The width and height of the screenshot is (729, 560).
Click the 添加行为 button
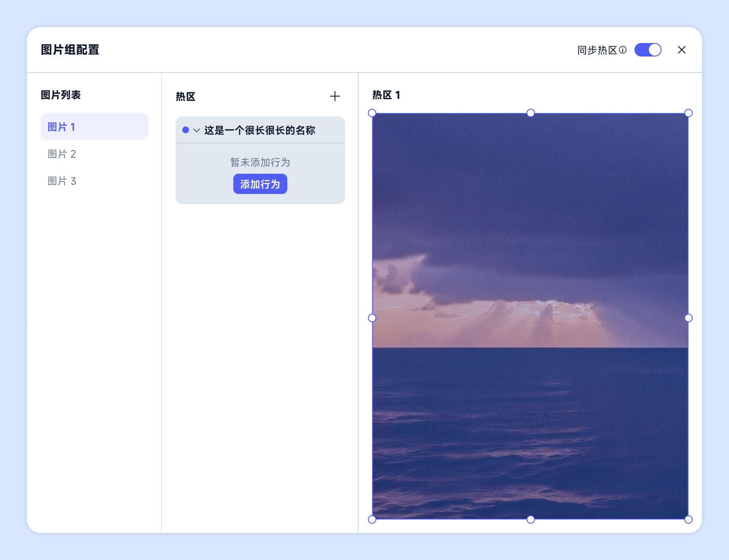(260, 184)
